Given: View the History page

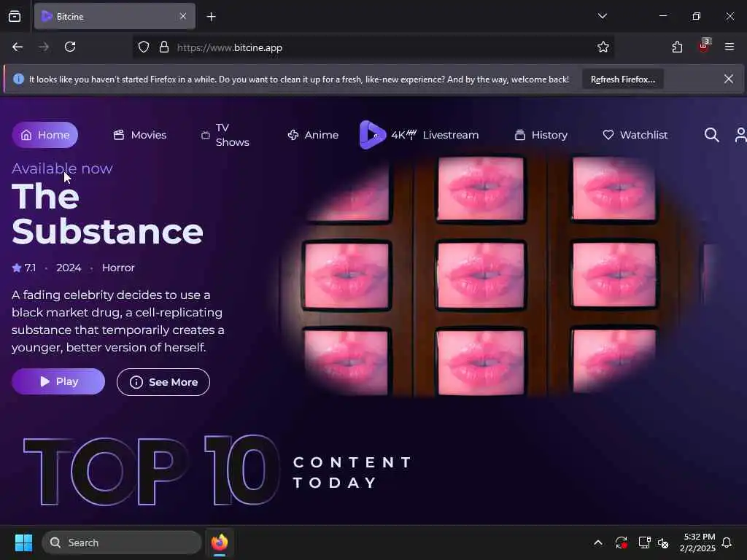Looking at the screenshot, I should point(541,135).
